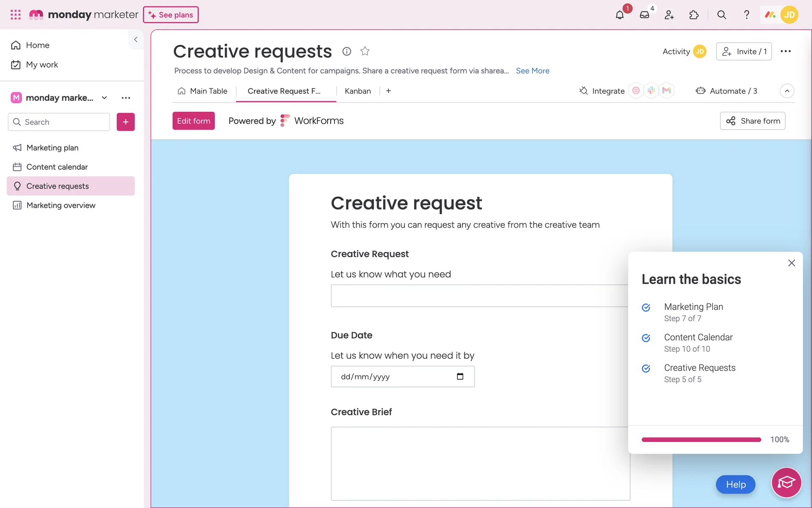
Task: Collapse the board header with chevron
Action: [787, 91]
